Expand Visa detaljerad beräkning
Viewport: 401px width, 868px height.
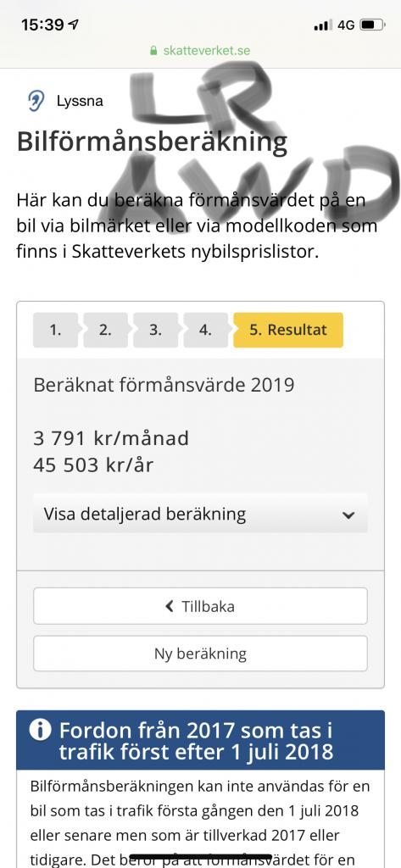coord(200,514)
